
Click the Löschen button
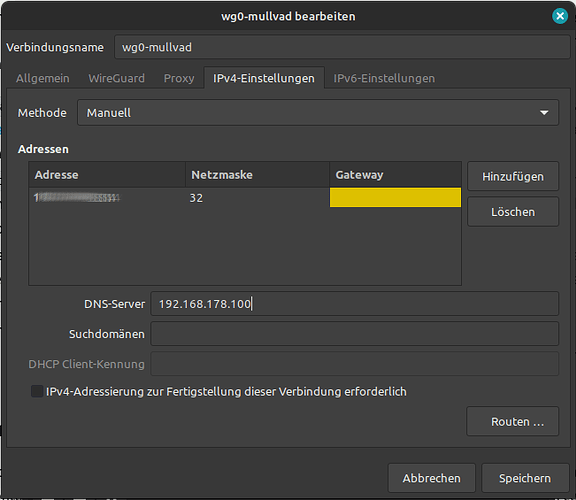(513, 212)
